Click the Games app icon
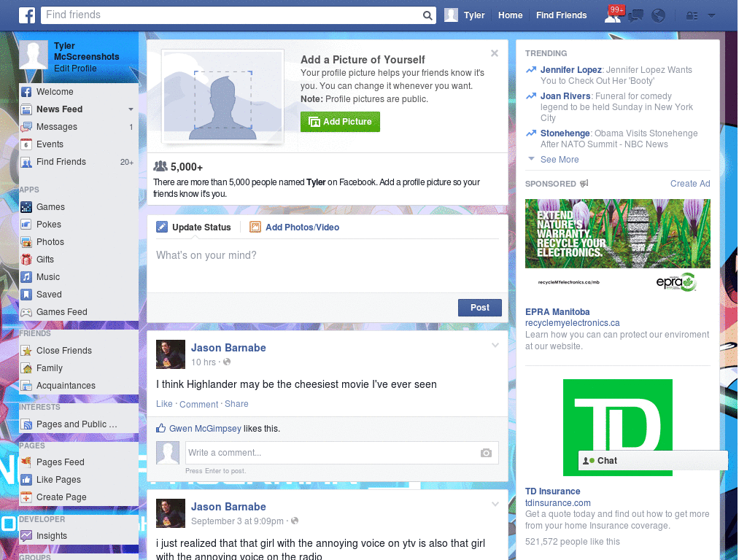747x560 pixels. pos(27,207)
